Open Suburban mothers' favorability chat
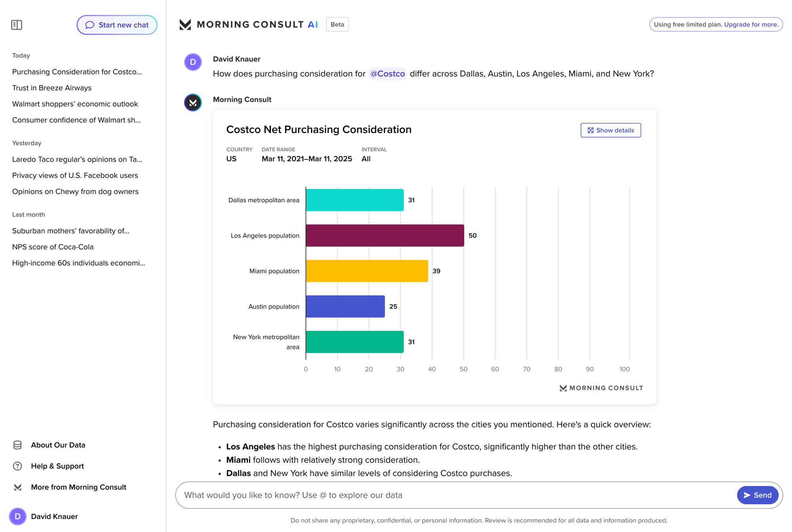 coord(71,231)
